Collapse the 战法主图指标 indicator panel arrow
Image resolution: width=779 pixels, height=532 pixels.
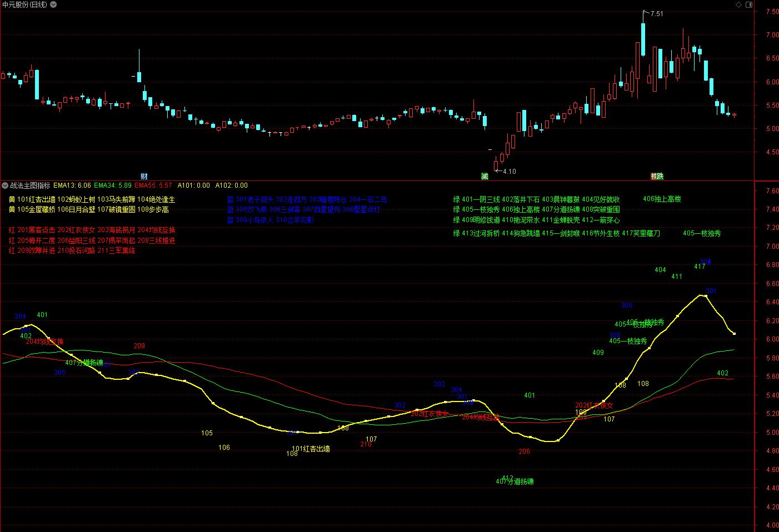[x=5, y=185]
